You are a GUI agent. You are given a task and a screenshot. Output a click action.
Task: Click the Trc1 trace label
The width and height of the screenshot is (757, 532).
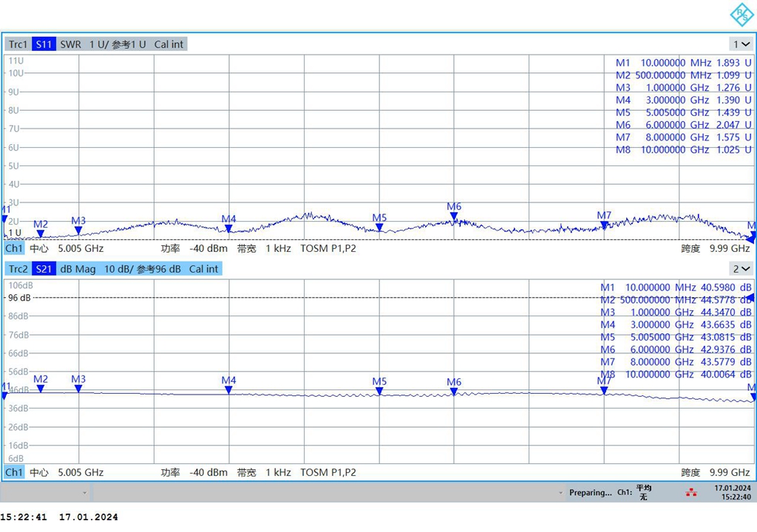click(x=18, y=44)
